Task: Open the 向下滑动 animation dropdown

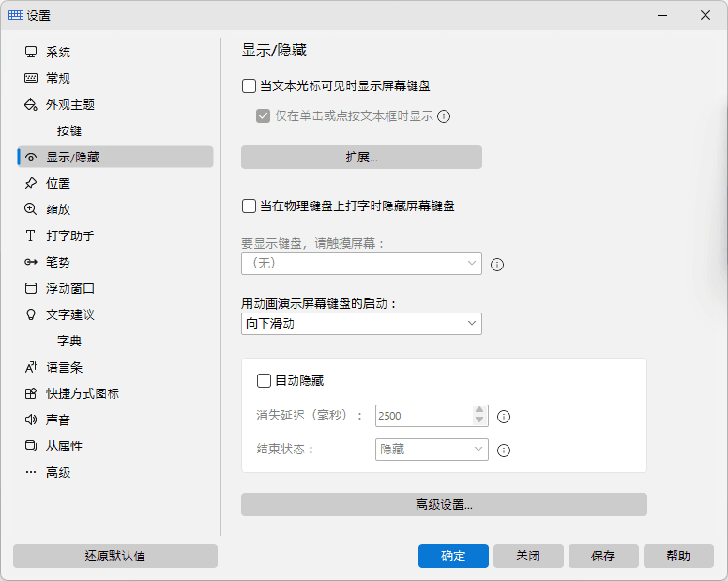Action: click(x=361, y=324)
